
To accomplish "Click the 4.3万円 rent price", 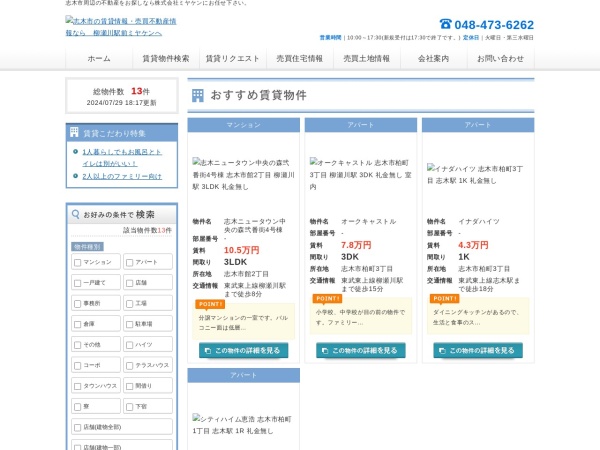I will (x=473, y=245).
